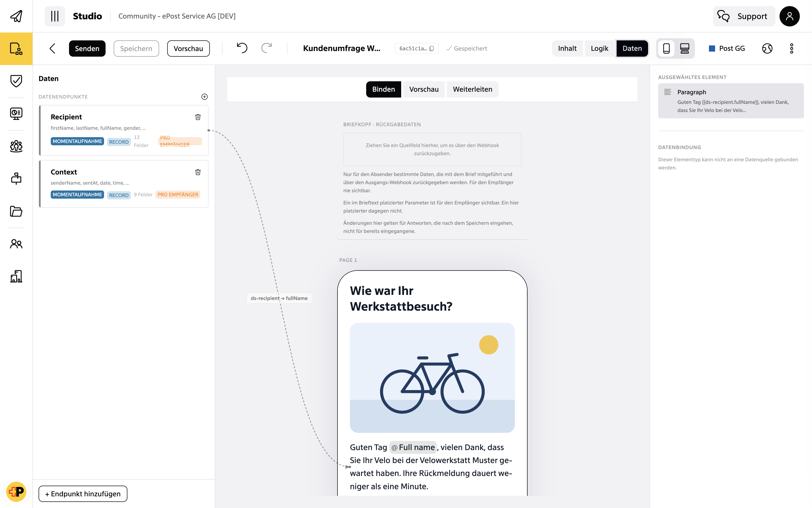
Task: Delete the Context data endpoint
Action: pos(198,172)
